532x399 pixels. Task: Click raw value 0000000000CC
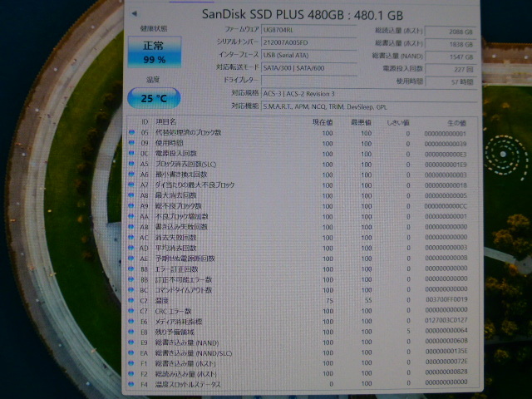click(x=446, y=206)
